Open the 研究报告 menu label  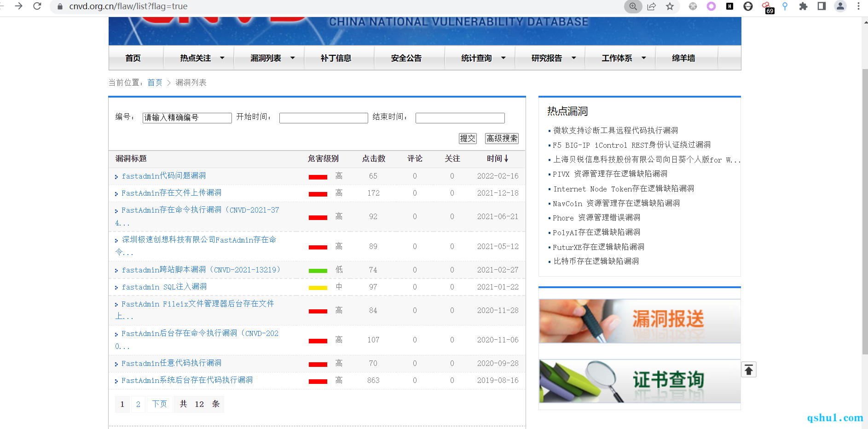pyautogui.click(x=547, y=58)
